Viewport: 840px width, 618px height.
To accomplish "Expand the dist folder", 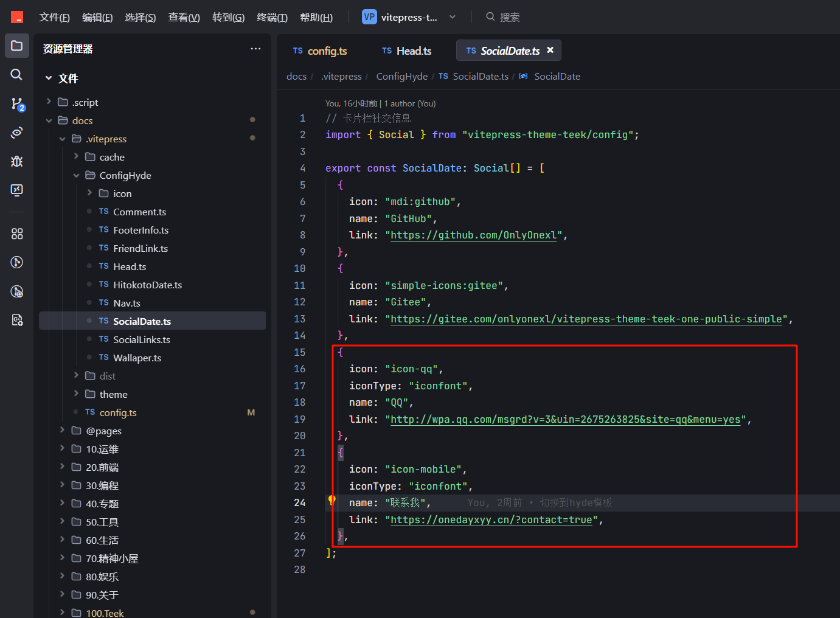I will coord(76,375).
